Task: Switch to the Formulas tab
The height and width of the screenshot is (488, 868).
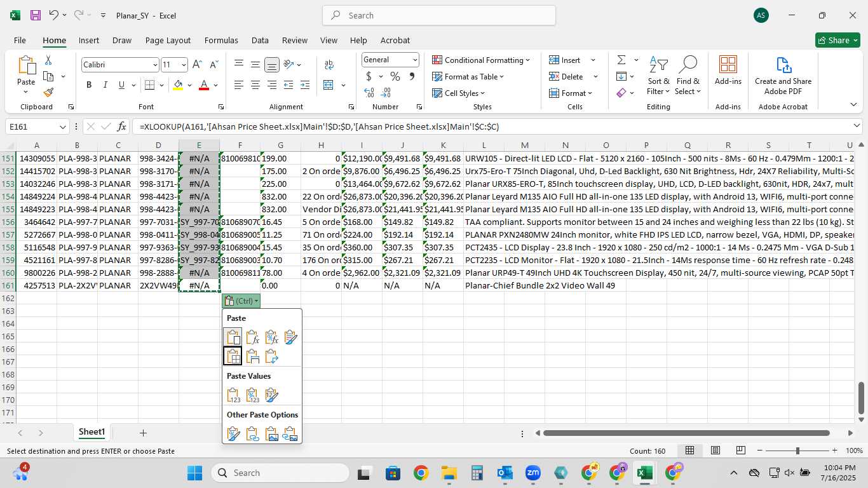Action: point(221,40)
